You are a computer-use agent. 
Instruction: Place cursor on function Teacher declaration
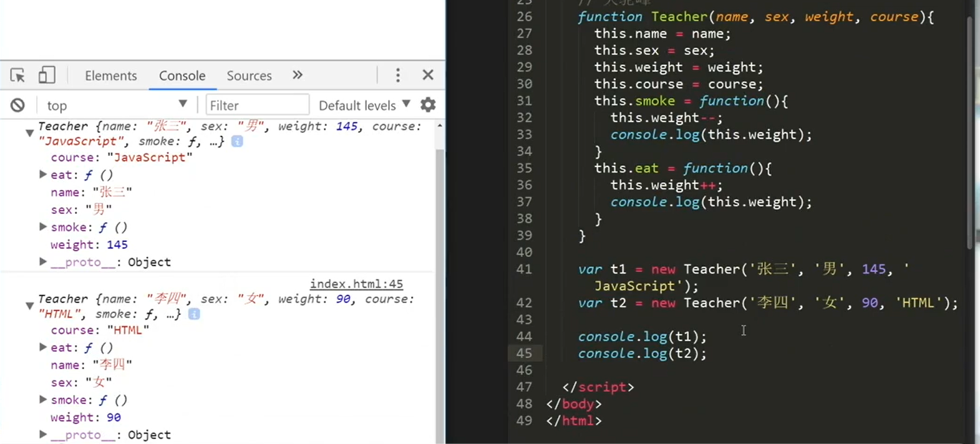click(x=755, y=17)
